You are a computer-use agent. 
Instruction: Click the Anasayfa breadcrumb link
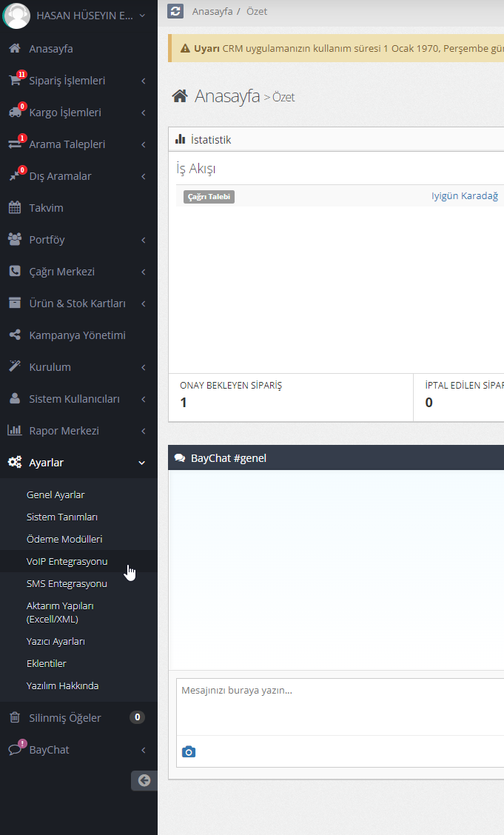click(212, 11)
